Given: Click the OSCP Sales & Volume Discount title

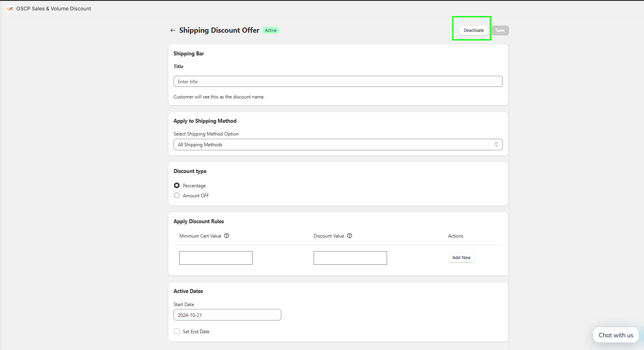Looking at the screenshot, I should point(53,9).
